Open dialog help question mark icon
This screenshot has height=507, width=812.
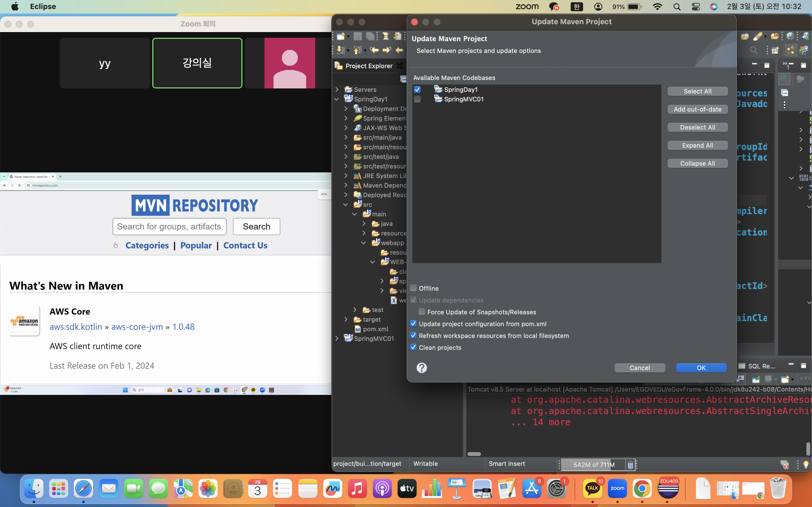(422, 368)
